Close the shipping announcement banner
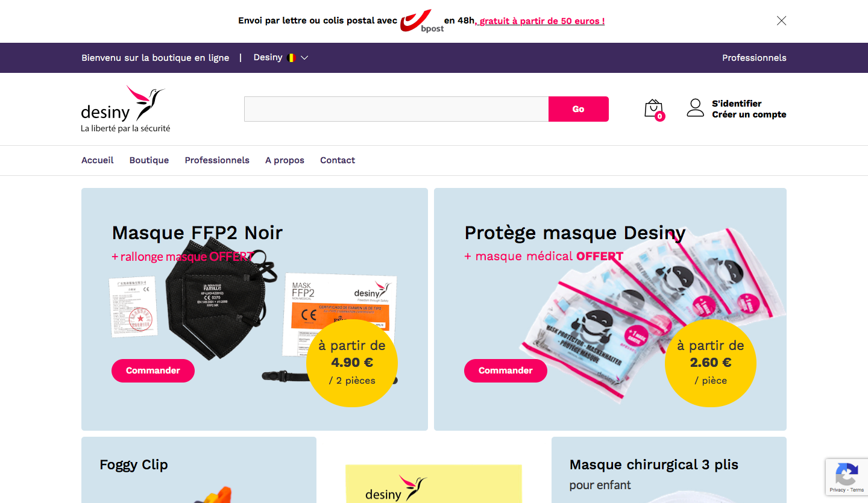This screenshot has width=868, height=503. [781, 20]
